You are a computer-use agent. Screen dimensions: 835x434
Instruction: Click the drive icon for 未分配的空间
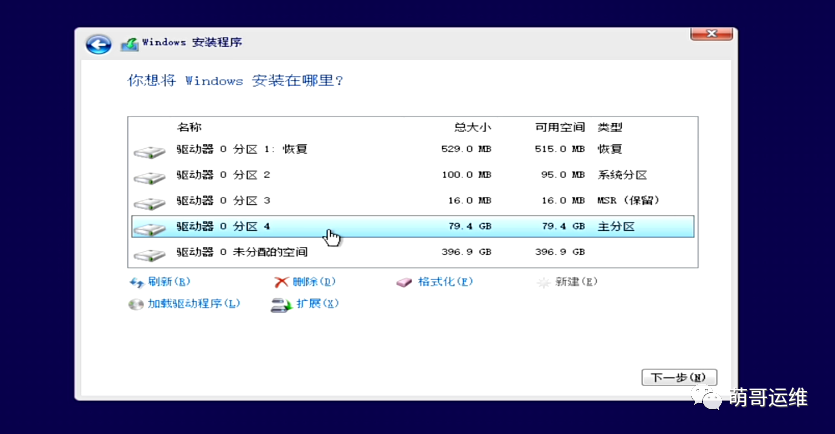(x=150, y=255)
